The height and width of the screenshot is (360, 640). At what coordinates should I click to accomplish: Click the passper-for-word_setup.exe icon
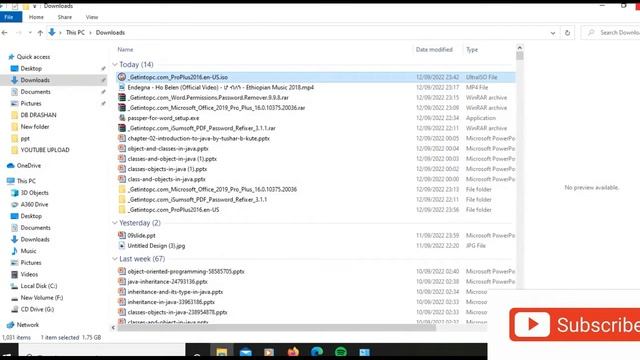pyautogui.click(x=122, y=118)
